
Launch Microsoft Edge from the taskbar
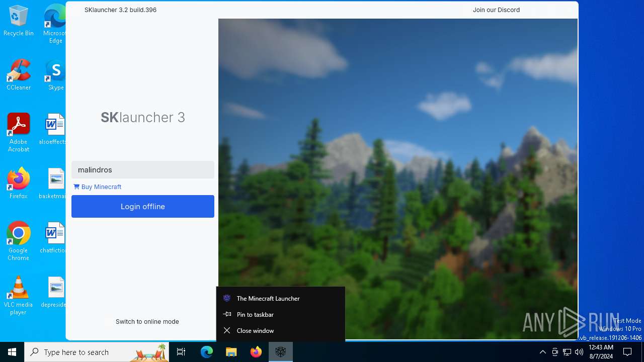pos(207,352)
